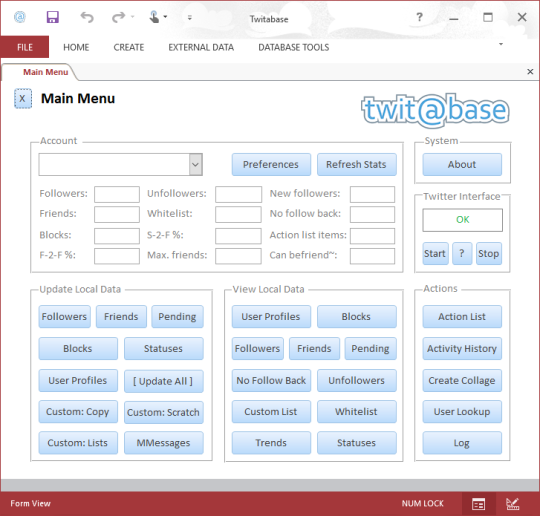Screen dimensions: 540x516
Task: Update local Followers data
Action: click(64, 317)
